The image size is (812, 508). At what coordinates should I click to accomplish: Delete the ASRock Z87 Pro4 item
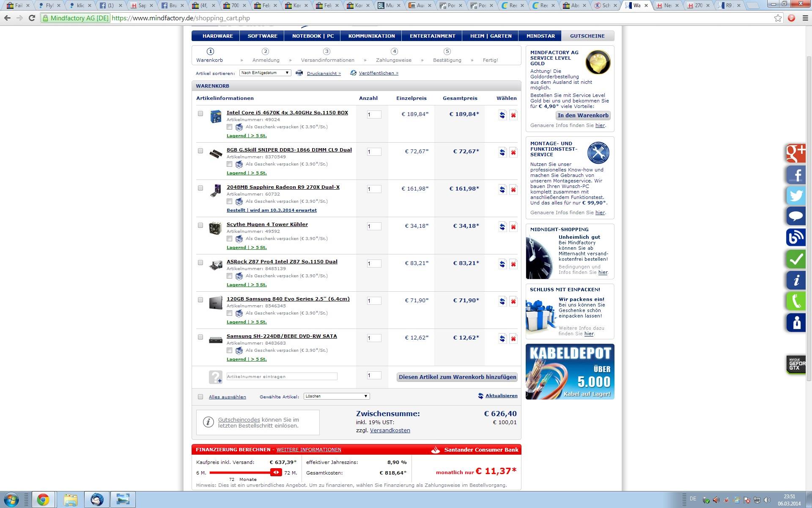tap(513, 264)
